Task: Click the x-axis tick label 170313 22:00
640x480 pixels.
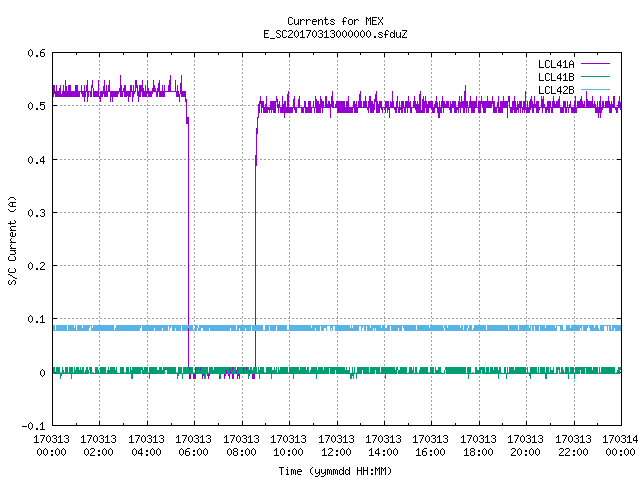Action: [x=573, y=446]
